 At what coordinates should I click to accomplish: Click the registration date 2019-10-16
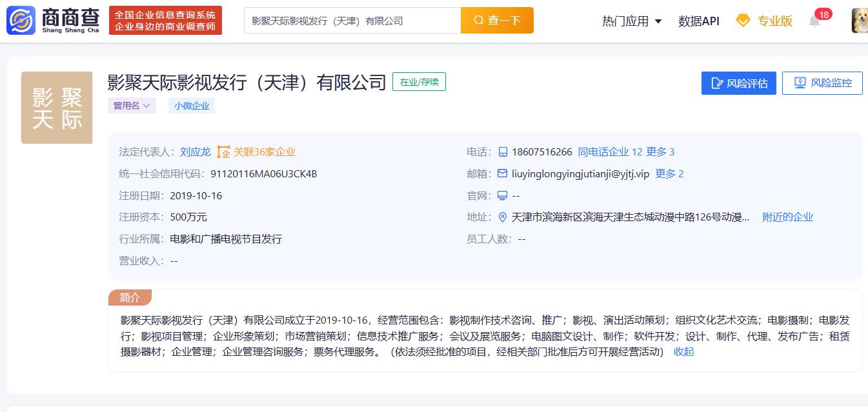point(196,196)
